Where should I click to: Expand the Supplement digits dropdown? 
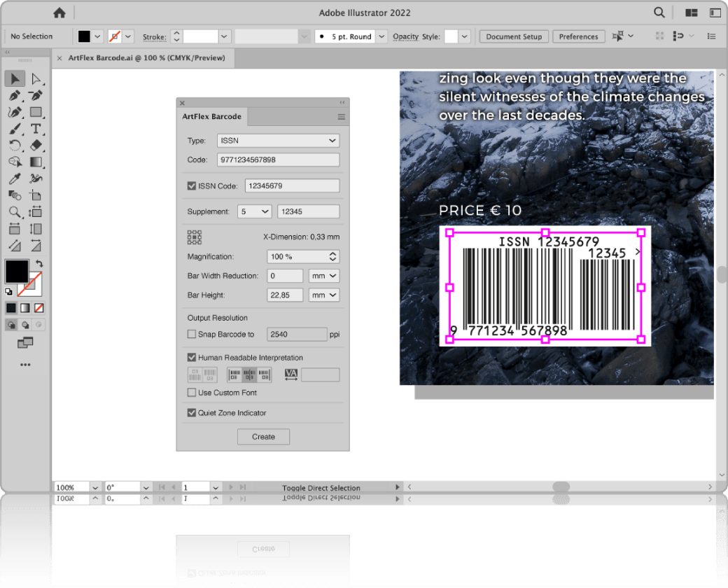pos(255,211)
